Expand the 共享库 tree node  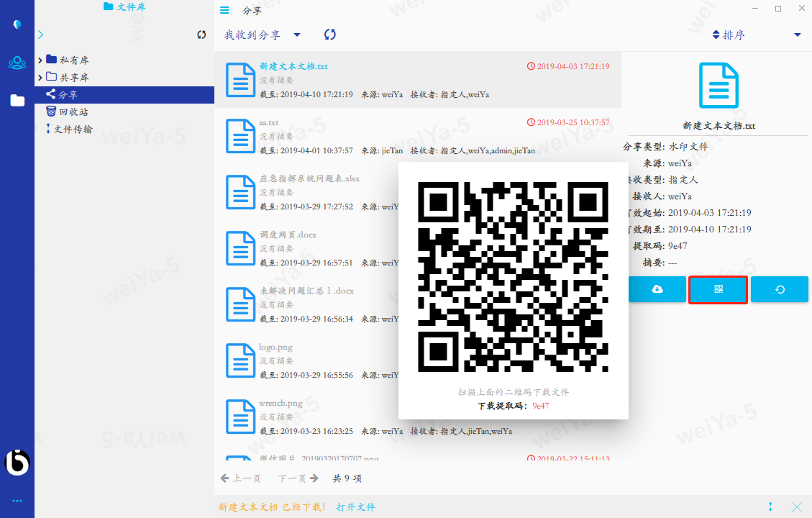click(x=40, y=78)
